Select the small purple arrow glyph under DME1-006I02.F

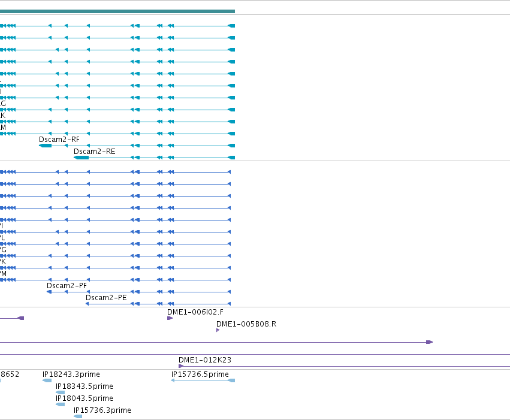[170, 318]
